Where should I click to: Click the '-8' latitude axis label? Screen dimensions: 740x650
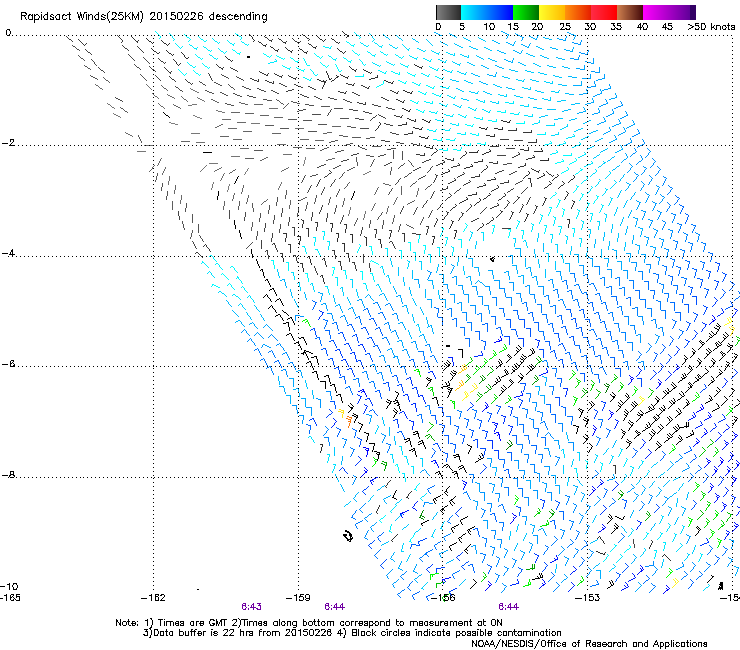(8, 474)
